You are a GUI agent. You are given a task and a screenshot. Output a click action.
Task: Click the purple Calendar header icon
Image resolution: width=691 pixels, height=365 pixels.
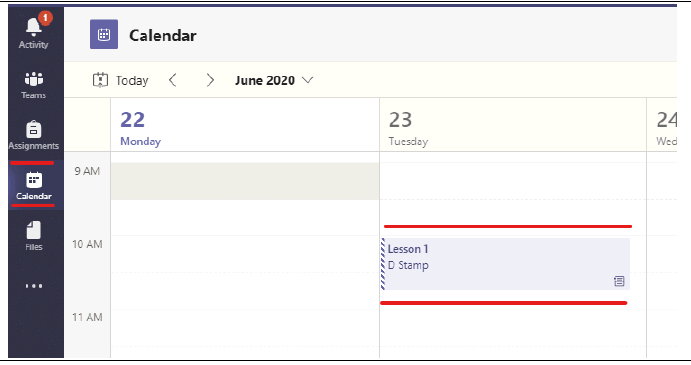tap(104, 34)
